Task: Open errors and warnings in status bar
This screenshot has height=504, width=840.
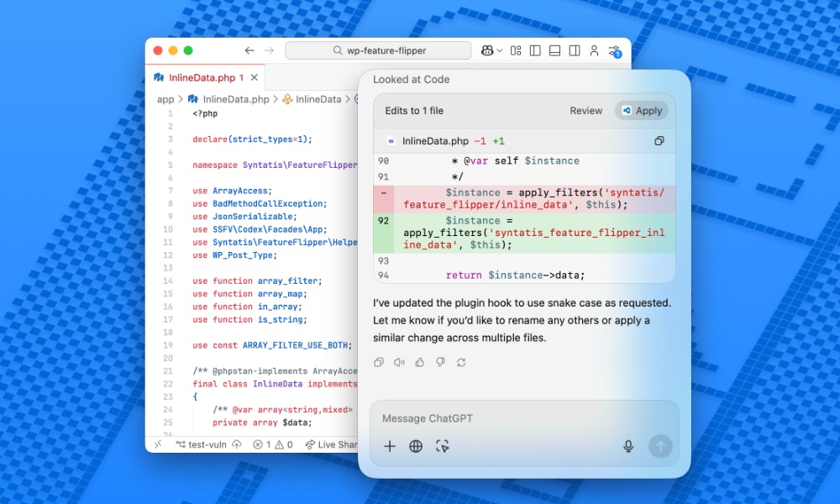Action: 273,444
